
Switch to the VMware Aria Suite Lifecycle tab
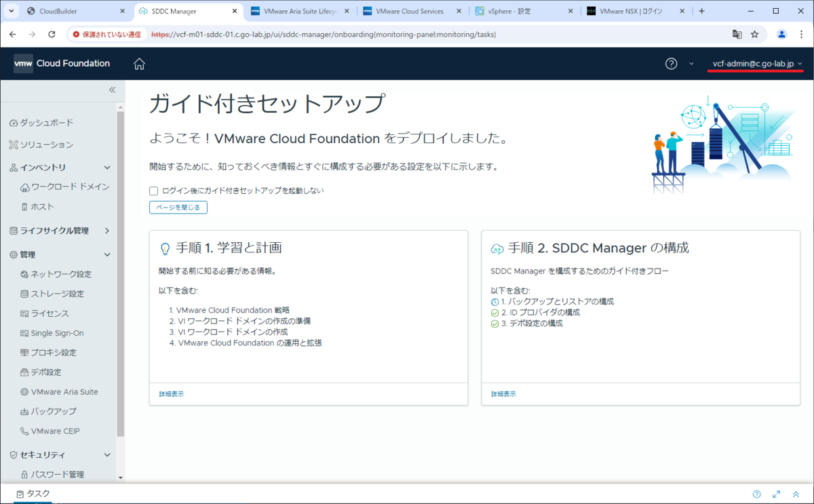(x=299, y=11)
